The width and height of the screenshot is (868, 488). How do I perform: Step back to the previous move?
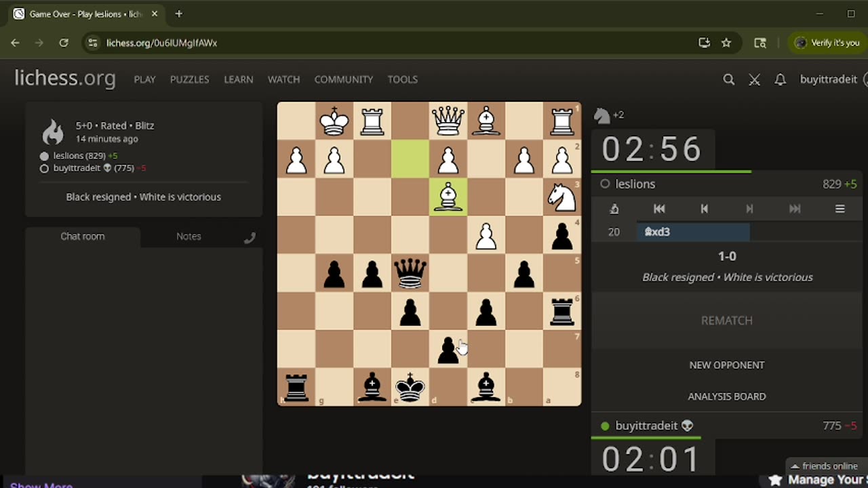tap(704, 209)
